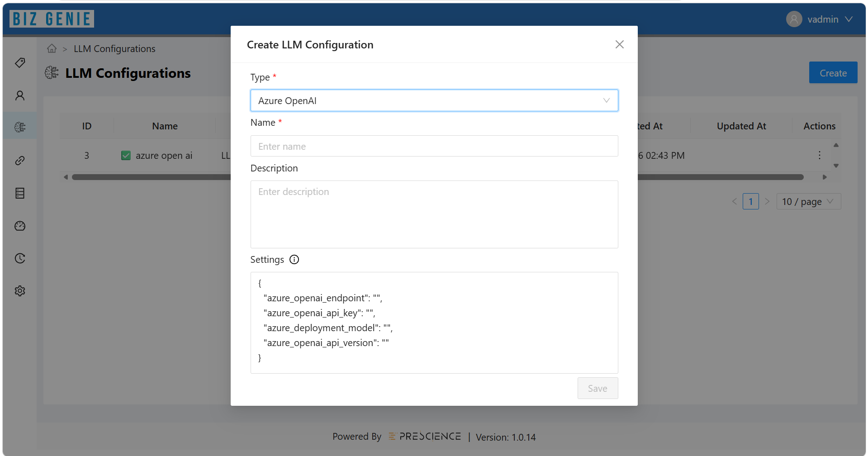
Task: Open the 10 / page size dropdown
Action: (x=809, y=201)
